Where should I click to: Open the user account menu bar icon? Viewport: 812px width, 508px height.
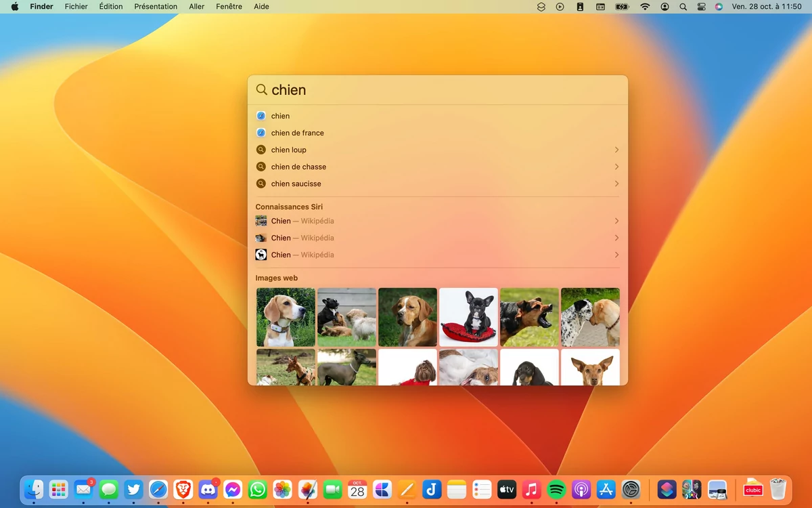665,7
